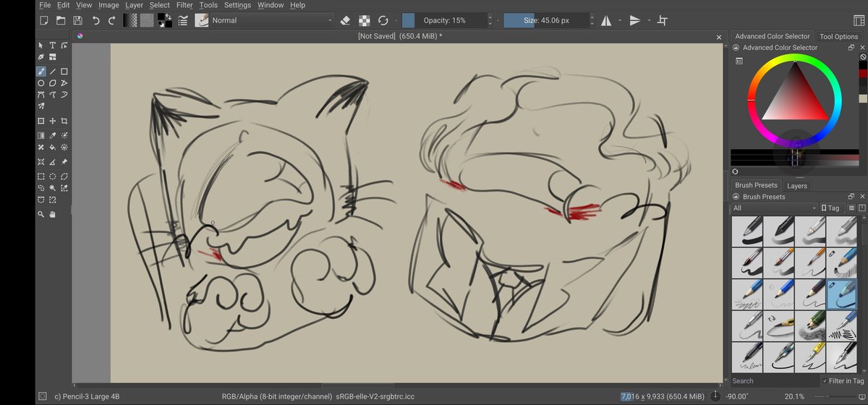Viewport: 868px width, 405px height.
Task: Select the Rectangular Selection tool
Action: pyautogui.click(x=41, y=176)
